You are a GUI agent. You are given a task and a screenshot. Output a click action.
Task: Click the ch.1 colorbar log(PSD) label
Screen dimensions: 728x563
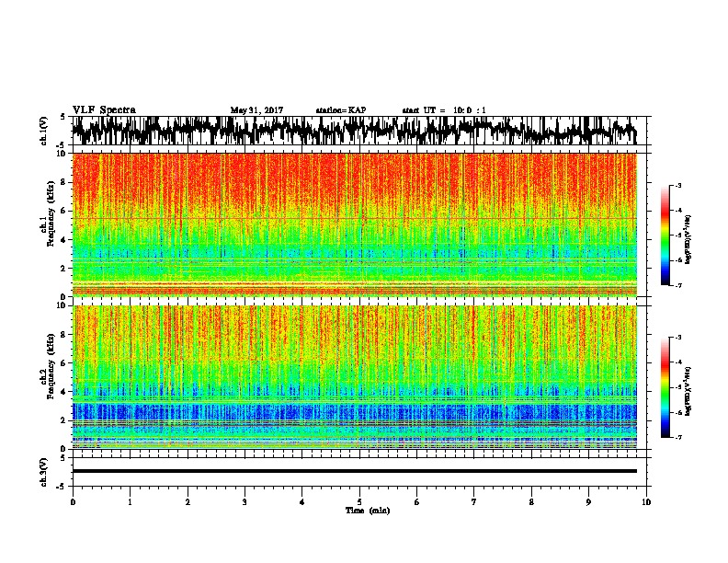click(688, 240)
